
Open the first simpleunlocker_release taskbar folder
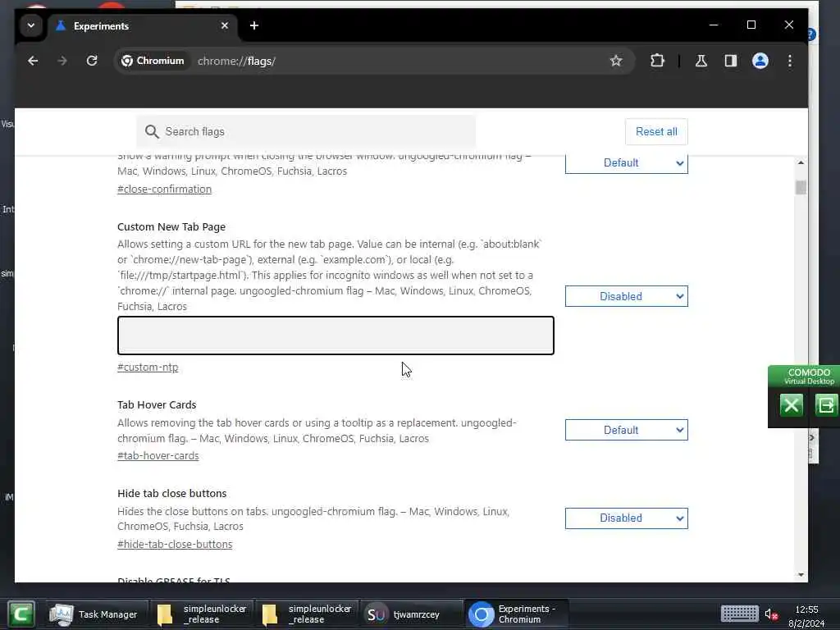coord(202,614)
